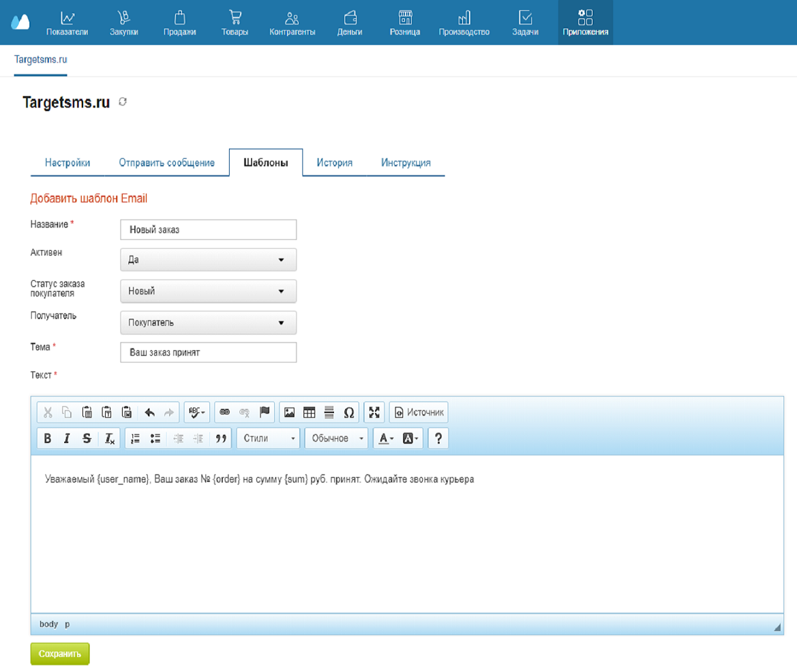
Task: Open the Закупки section
Action: tap(124, 22)
